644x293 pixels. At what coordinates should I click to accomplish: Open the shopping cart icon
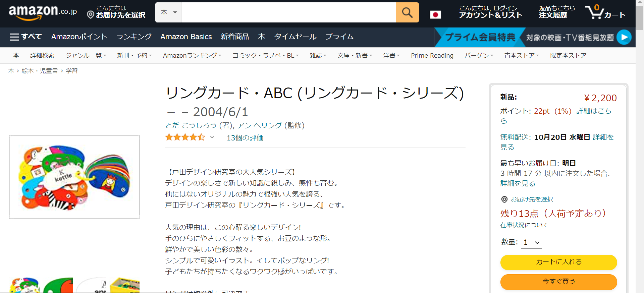(605, 12)
